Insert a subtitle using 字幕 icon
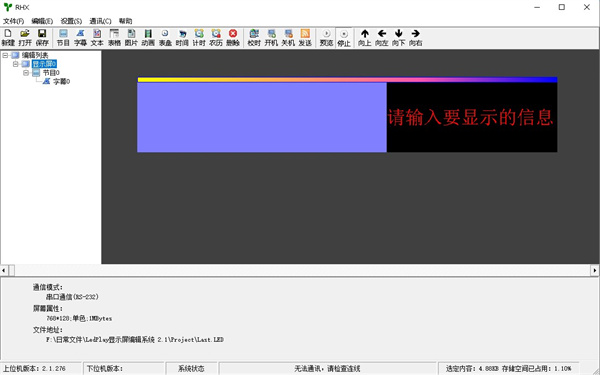Viewport: 600px width, 375px height. coord(80,38)
